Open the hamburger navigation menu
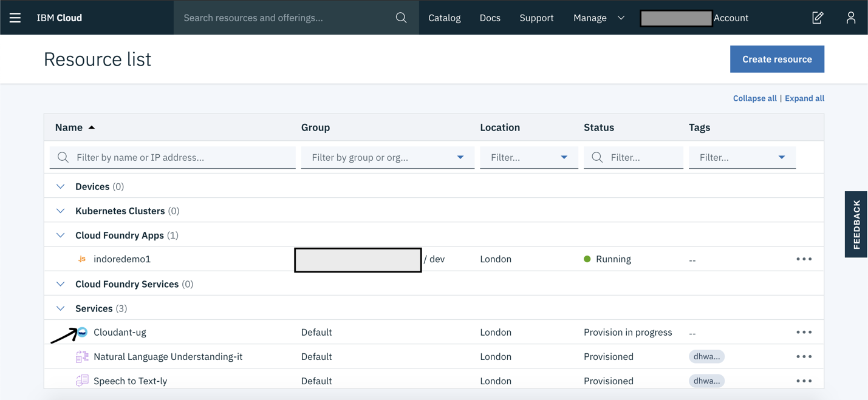 [15, 18]
